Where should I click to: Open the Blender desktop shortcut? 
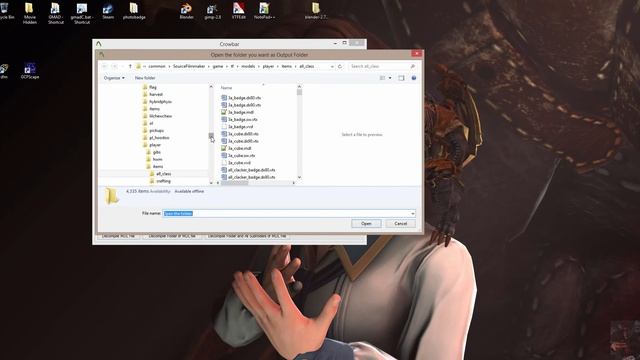(x=186, y=11)
